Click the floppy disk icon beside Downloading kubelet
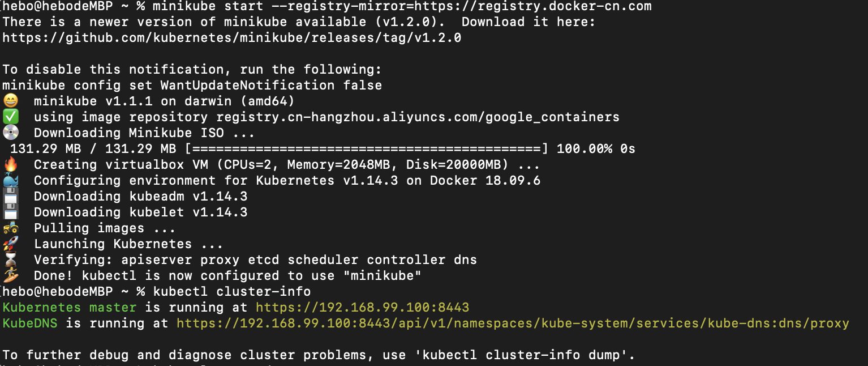Screen dimensions: 868x366 pyautogui.click(x=11, y=212)
